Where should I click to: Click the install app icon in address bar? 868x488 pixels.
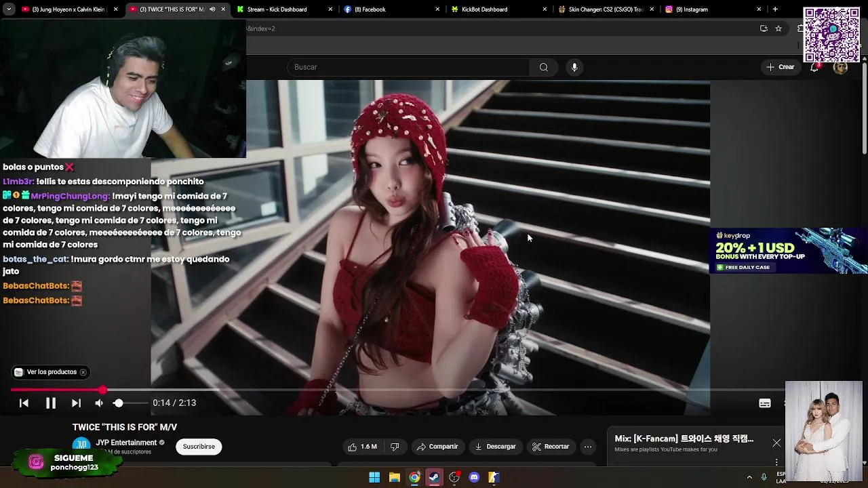764,28
